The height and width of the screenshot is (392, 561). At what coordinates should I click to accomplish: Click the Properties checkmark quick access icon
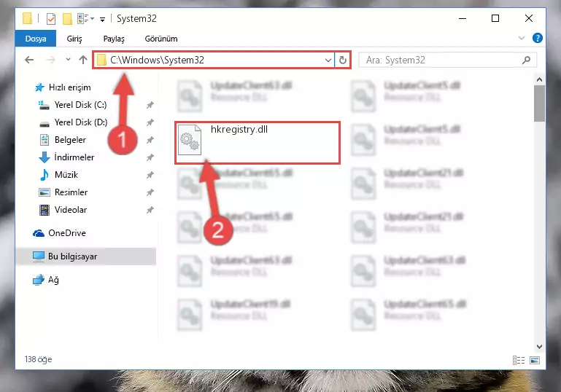51,19
